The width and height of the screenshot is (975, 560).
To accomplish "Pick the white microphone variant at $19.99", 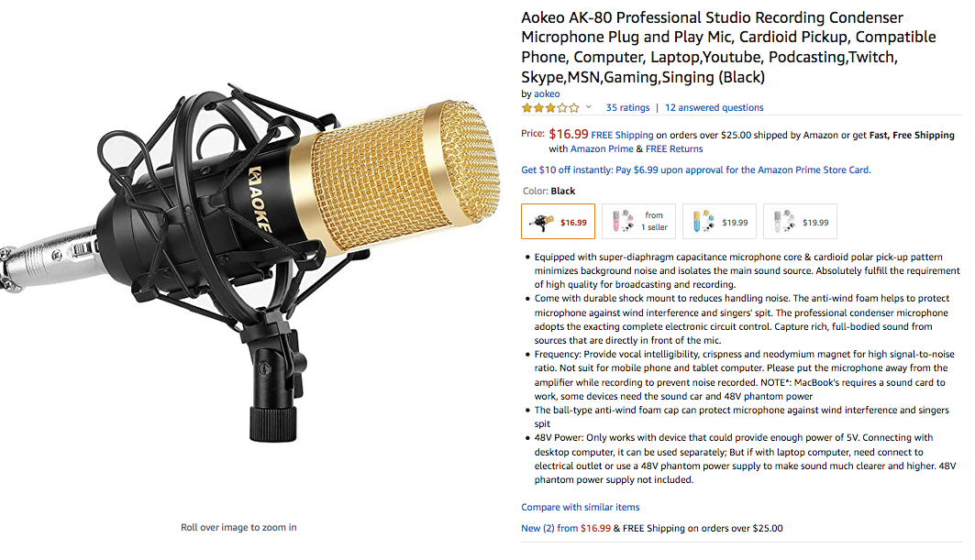I will coord(800,222).
